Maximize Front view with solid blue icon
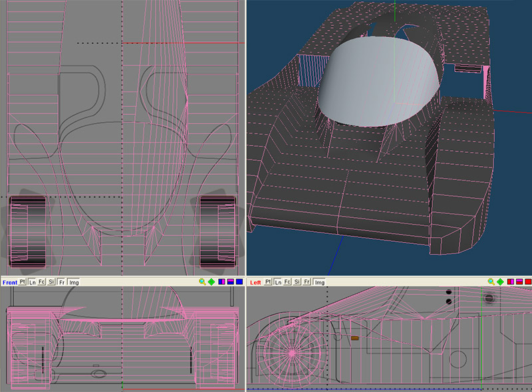Screen dimensions: 532x392 [239, 282]
